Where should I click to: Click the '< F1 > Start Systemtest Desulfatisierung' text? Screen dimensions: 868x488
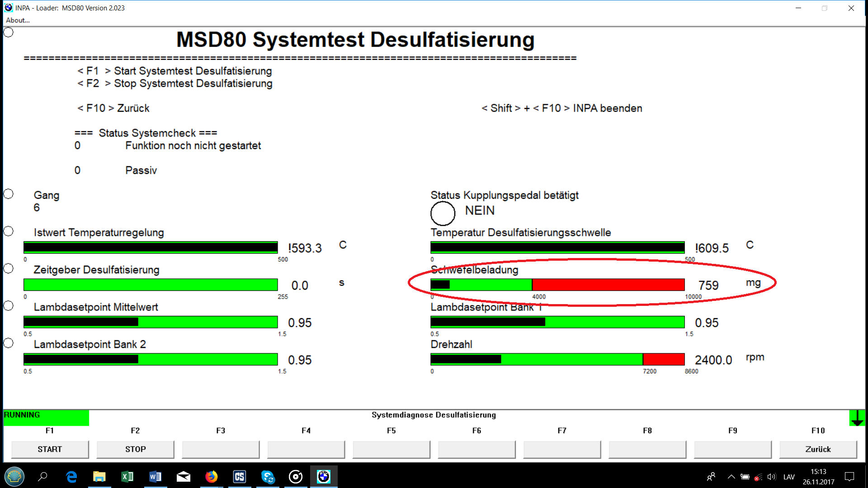click(x=175, y=71)
